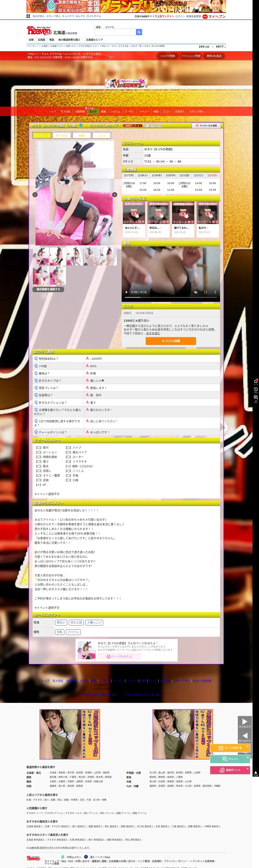
Task: Select the プロフィール tab
Action: coord(42,135)
